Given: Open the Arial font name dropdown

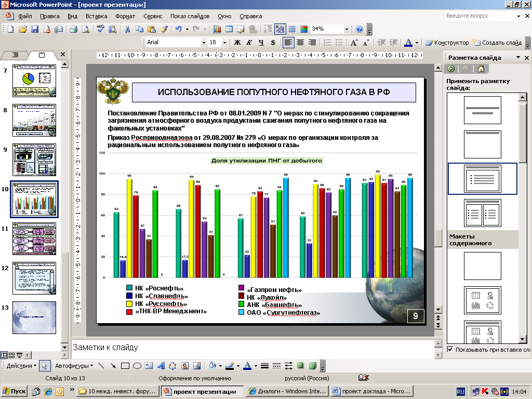Looking at the screenshot, I should point(204,43).
